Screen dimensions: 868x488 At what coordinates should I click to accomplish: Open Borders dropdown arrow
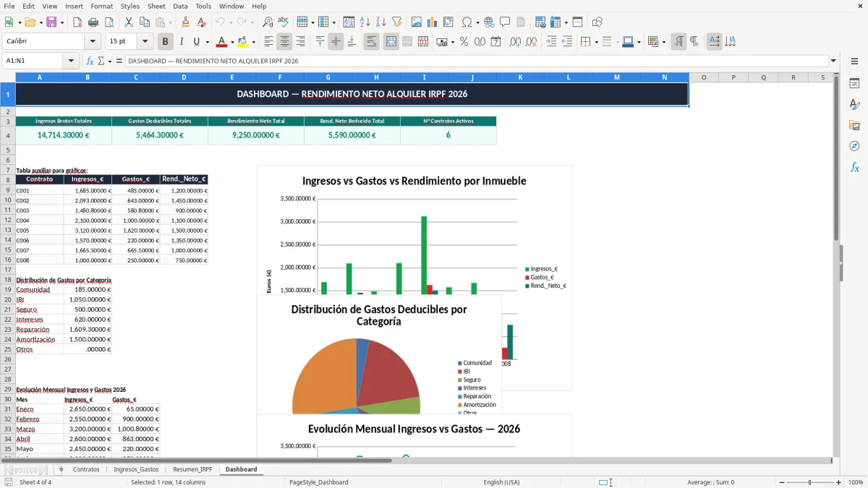pyautogui.click(x=595, y=42)
